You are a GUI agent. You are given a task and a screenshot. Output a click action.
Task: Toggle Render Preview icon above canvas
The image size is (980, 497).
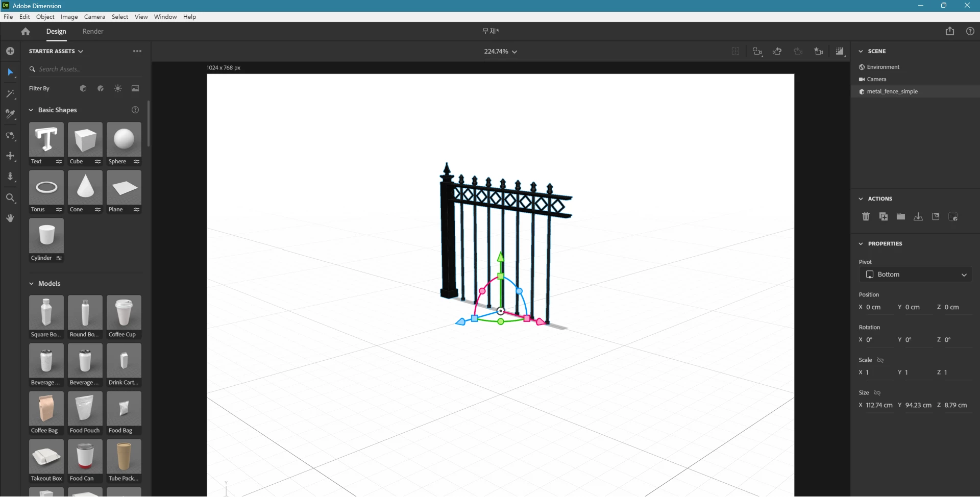click(x=840, y=52)
